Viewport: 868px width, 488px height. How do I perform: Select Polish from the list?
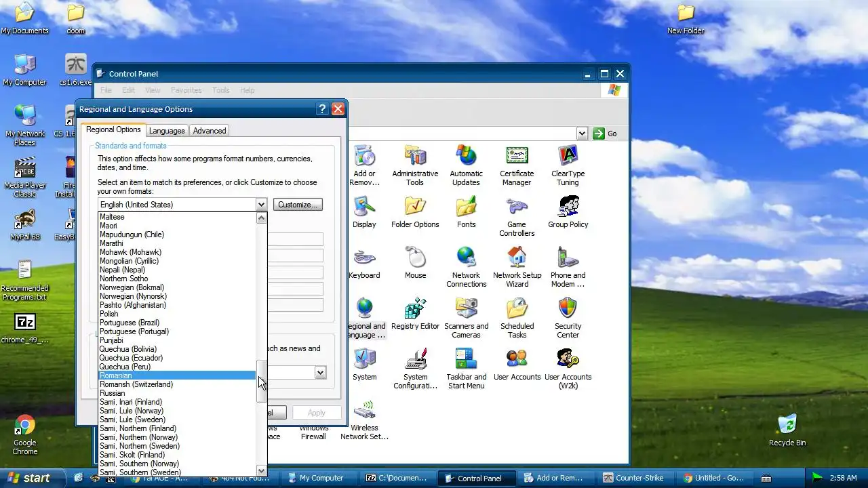tap(177, 314)
